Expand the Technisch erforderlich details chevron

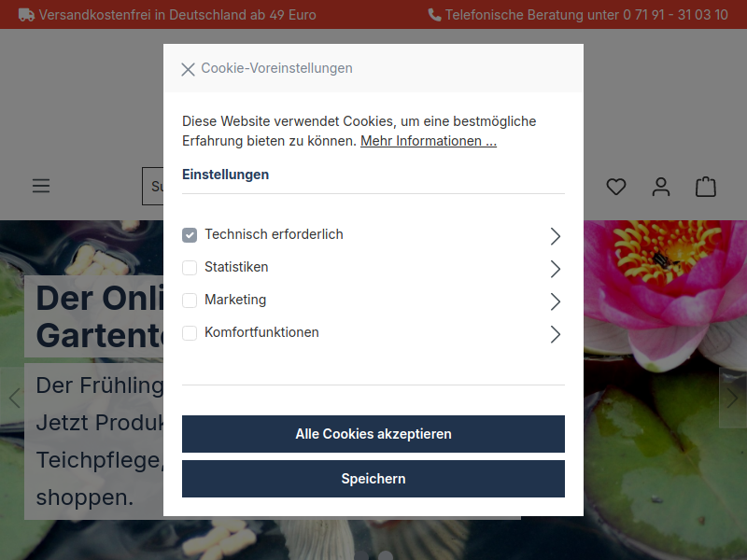(x=555, y=236)
